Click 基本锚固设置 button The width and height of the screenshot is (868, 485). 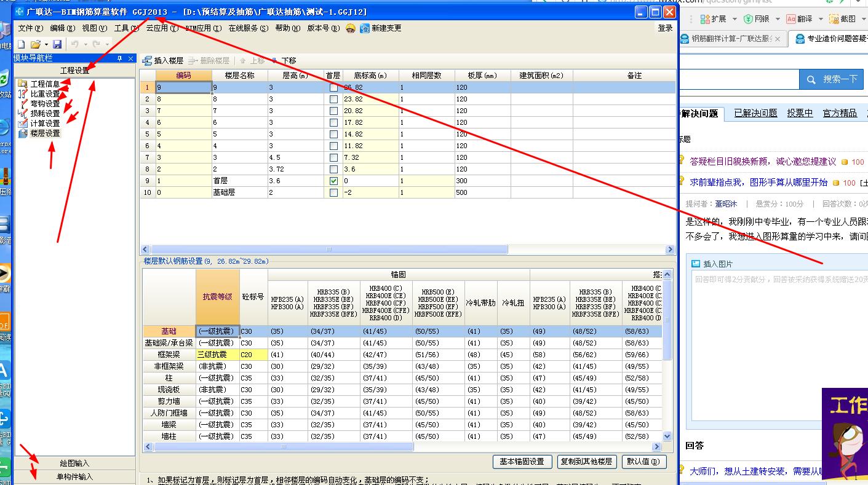(522, 462)
